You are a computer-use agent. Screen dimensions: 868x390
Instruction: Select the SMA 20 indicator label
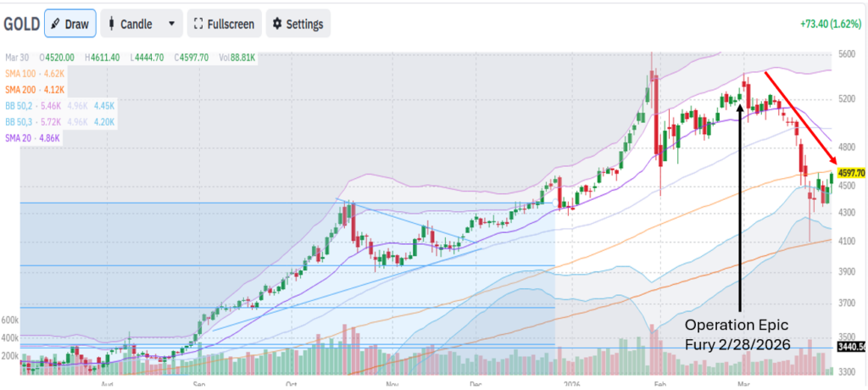34,136
